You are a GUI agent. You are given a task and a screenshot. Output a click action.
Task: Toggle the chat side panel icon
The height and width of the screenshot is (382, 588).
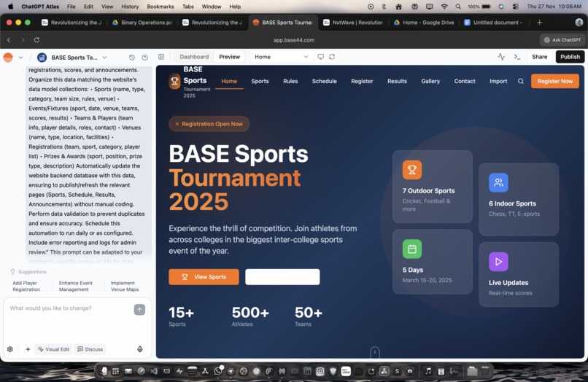coord(161,57)
